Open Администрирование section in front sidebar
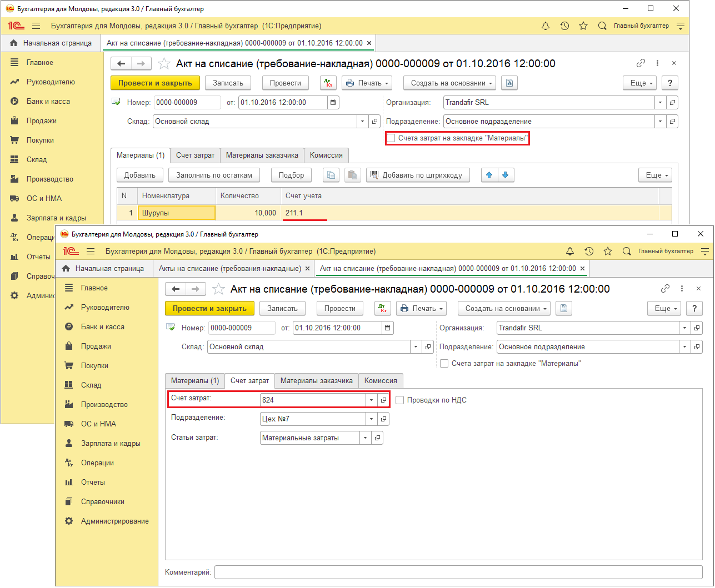 114,521
